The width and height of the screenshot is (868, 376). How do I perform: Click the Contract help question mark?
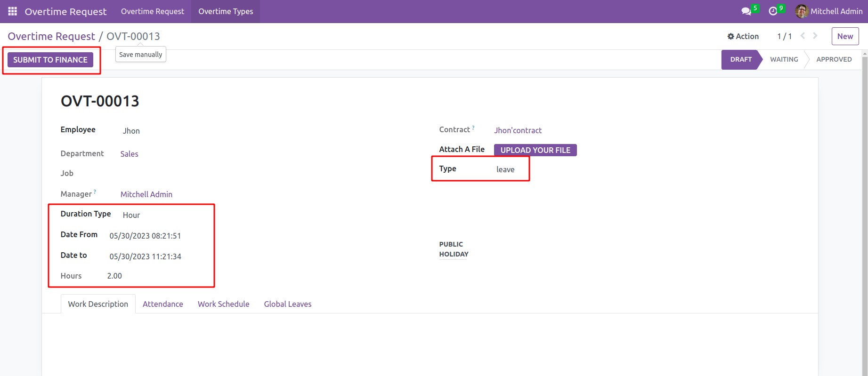click(x=473, y=128)
